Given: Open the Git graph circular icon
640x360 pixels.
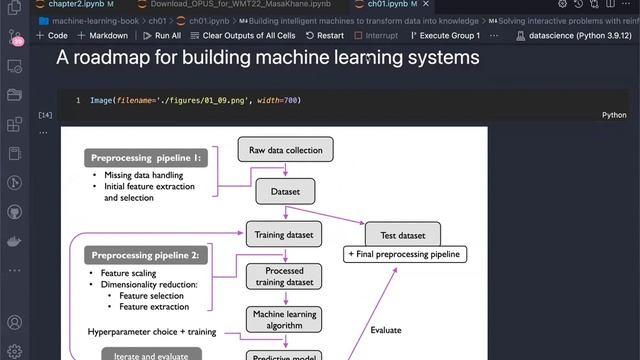Looking at the screenshot, I should click(x=15, y=182).
